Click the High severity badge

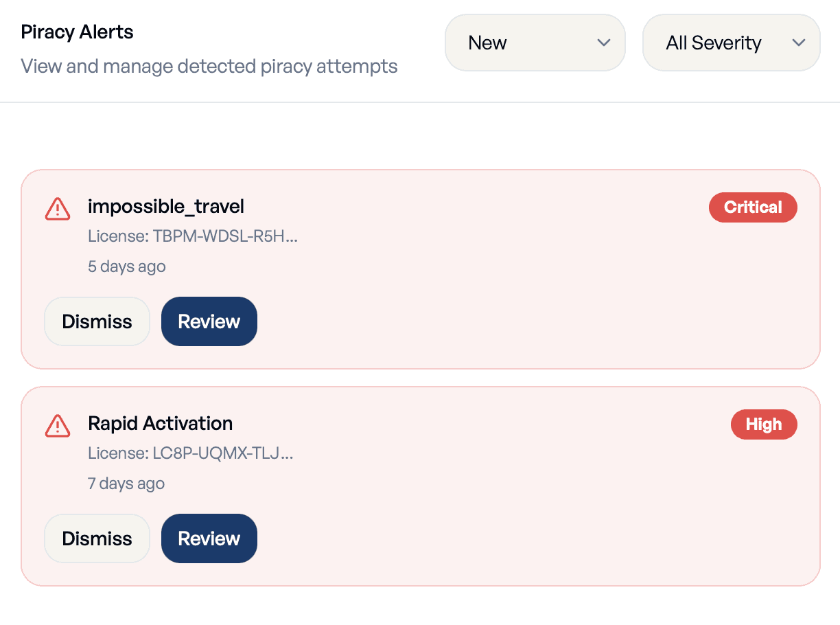tap(764, 424)
